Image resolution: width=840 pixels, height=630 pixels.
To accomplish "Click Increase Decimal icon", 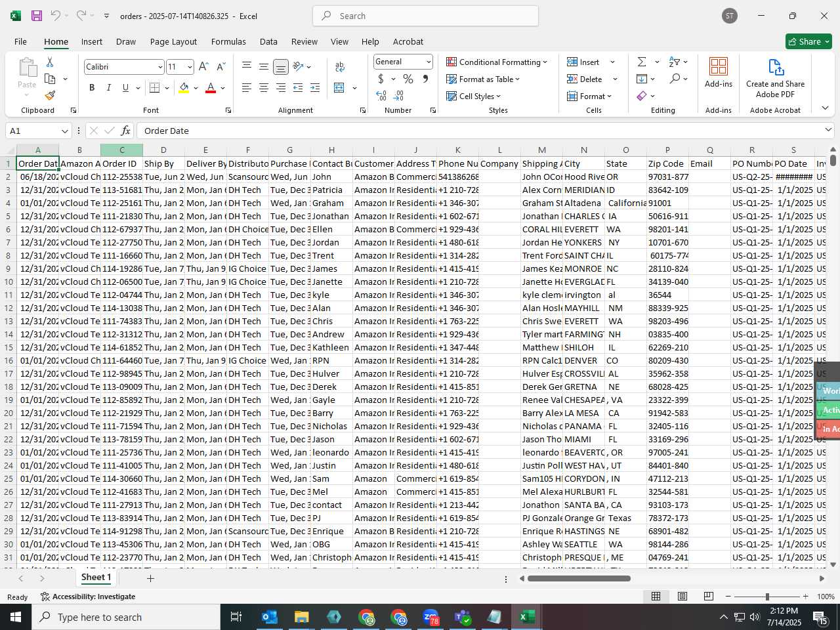I will pyautogui.click(x=381, y=96).
